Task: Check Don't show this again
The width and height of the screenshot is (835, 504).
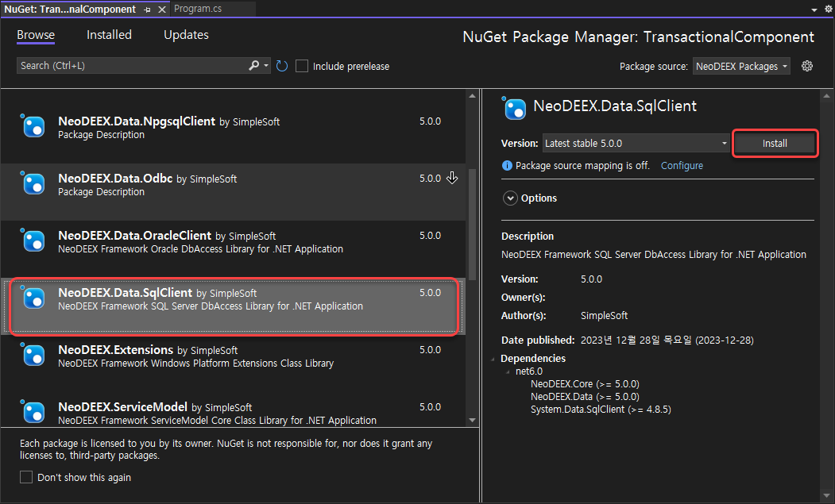Action: 26,477
